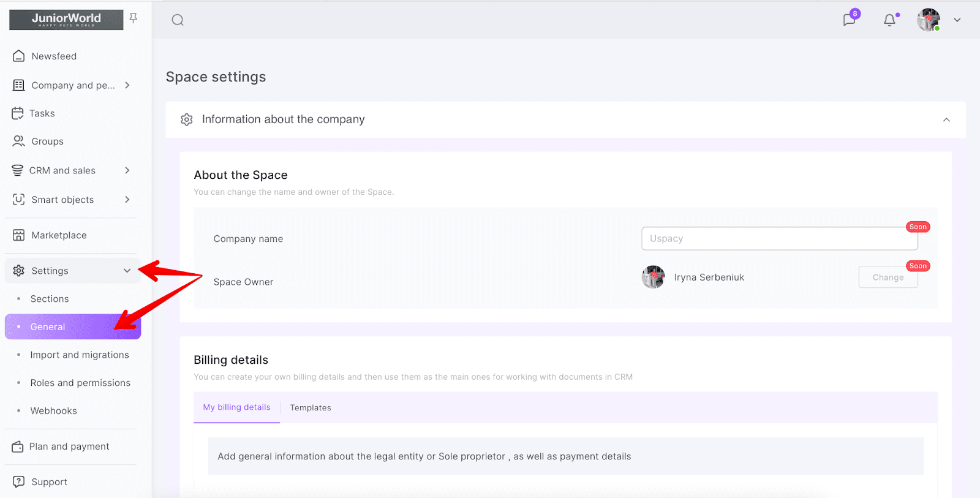The width and height of the screenshot is (980, 498).
Task: Click the Company name input field
Action: pos(779,239)
